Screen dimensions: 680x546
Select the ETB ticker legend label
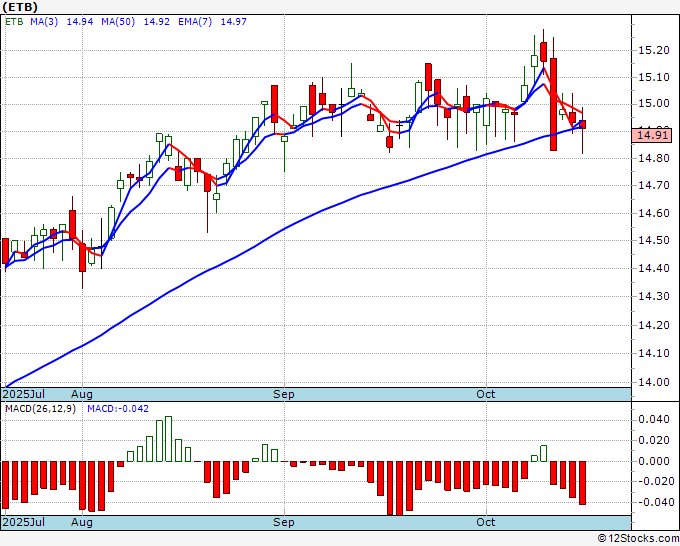tap(14, 22)
